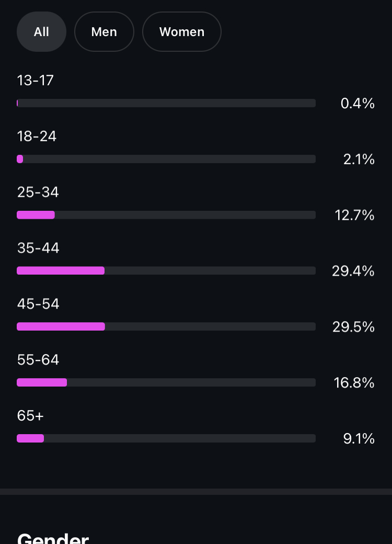The width and height of the screenshot is (392, 544).
Task: Click the 45-54 age bar
Action: coord(166,326)
